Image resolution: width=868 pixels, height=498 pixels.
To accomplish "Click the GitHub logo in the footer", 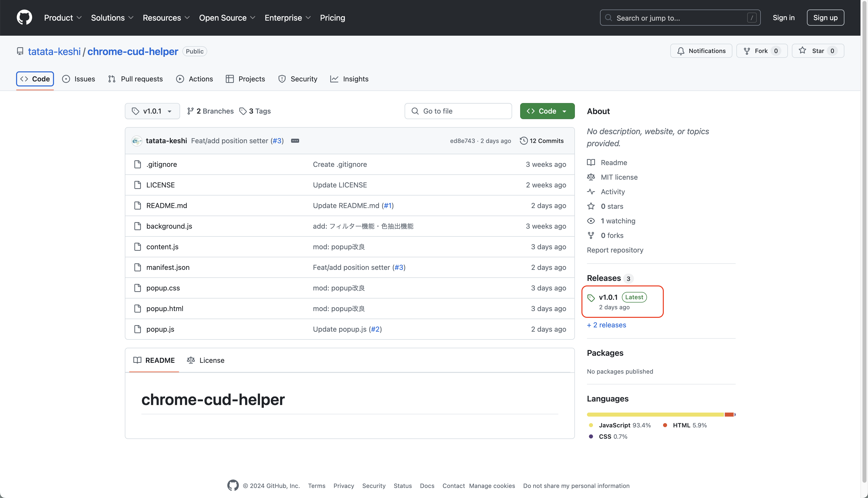I will coord(233,485).
